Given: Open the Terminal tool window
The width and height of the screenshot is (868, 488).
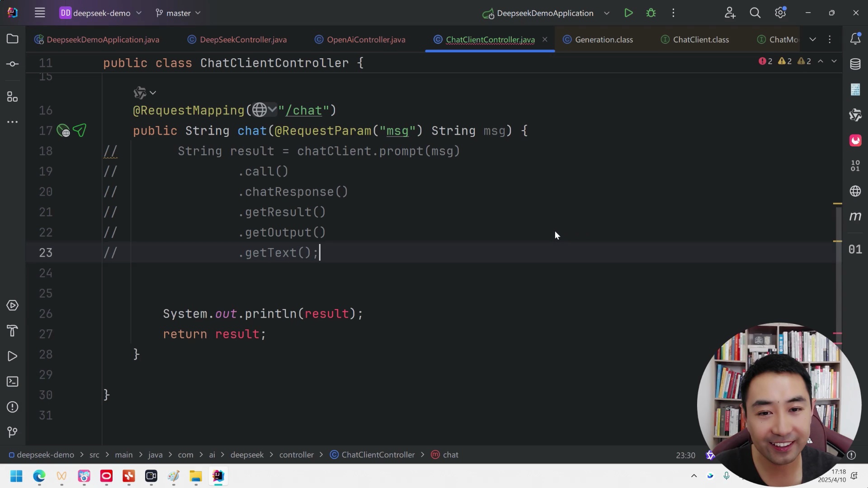Looking at the screenshot, I should [x=13, y=382].
